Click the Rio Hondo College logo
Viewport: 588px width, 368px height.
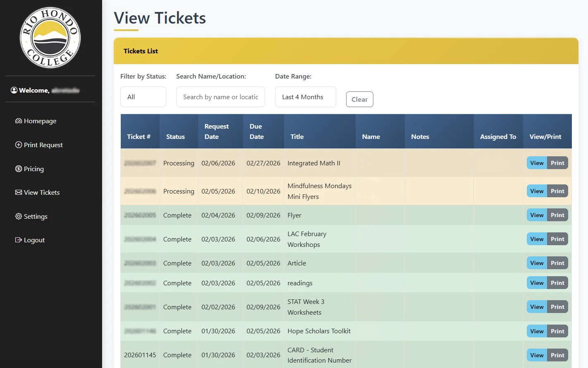click(x=50, y=38)
